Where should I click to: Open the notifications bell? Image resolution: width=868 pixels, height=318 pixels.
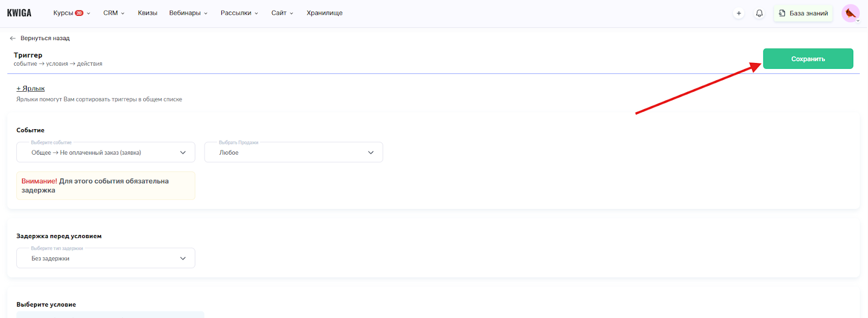[759, 13]
